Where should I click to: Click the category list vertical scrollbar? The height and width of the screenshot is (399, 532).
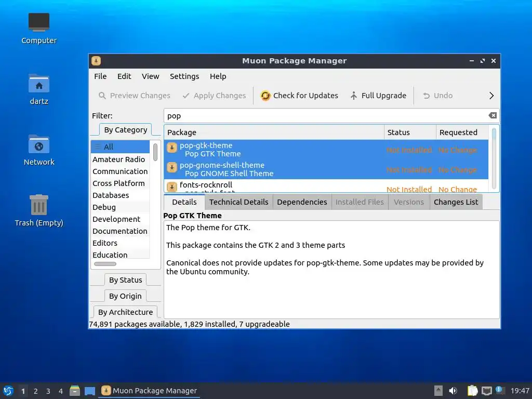coord(155,152)
